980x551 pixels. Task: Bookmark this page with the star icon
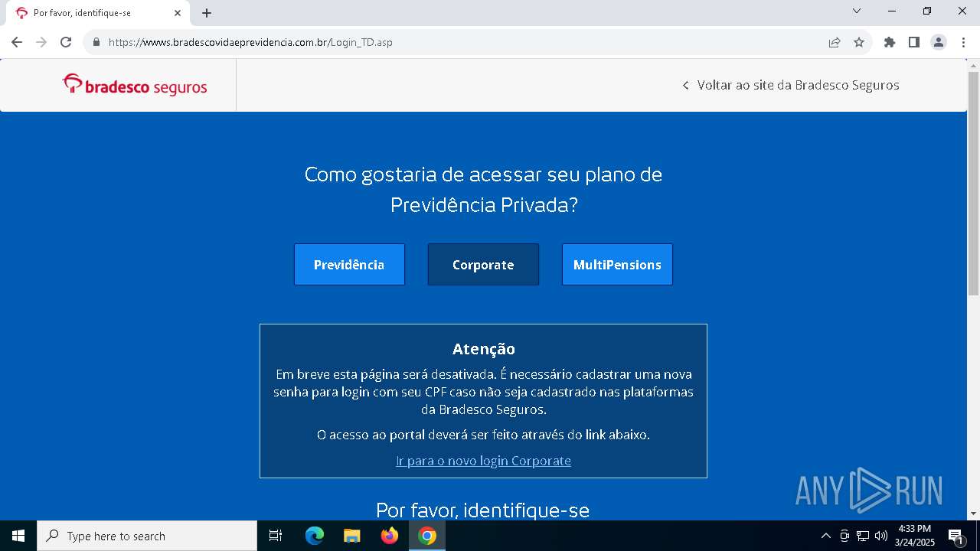click(x=859, y=42)
